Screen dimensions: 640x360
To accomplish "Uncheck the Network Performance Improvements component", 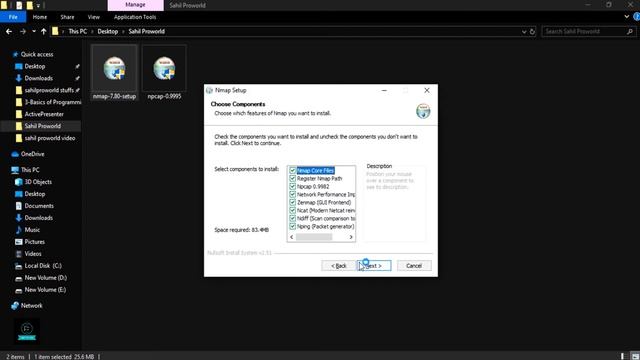I will [292, 194].
